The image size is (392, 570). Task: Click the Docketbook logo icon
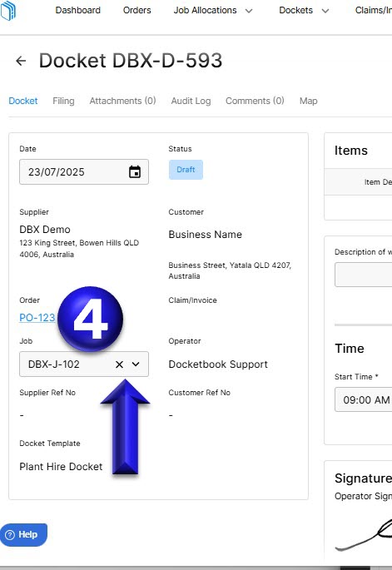pyautogui.click(x=7, y=11)
